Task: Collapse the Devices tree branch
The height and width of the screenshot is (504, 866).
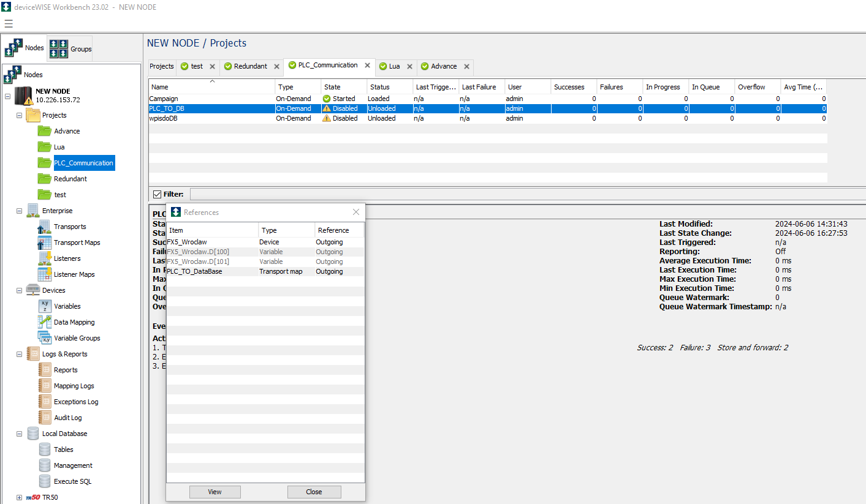Action: click(20, 290)
